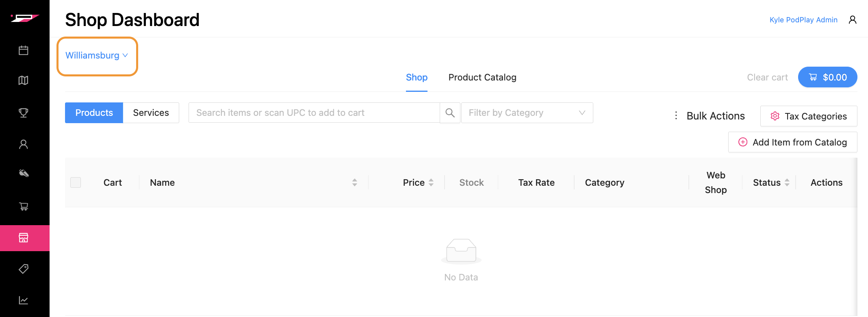Select the price tag sidebar icon

coord(24,269)
